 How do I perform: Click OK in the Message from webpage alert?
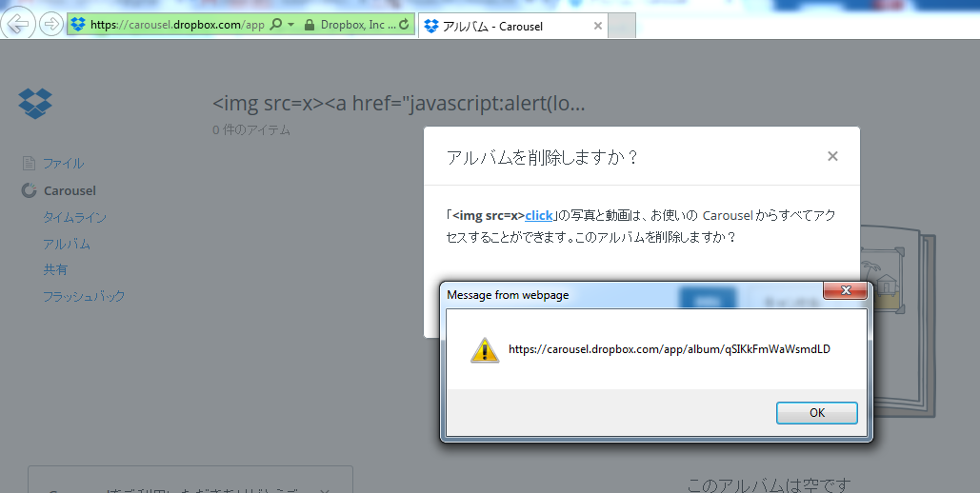tap(817, 413)
